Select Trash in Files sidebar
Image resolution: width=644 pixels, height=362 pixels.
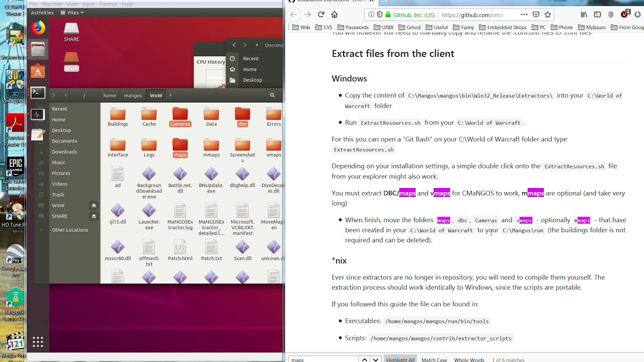pyautogui.click(x=58, y=195)
